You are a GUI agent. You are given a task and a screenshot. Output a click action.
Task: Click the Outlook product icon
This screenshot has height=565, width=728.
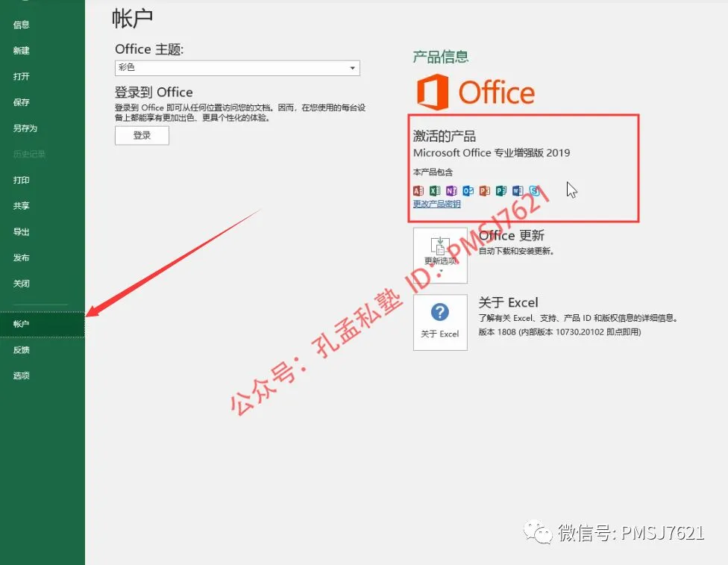[468, 190]
